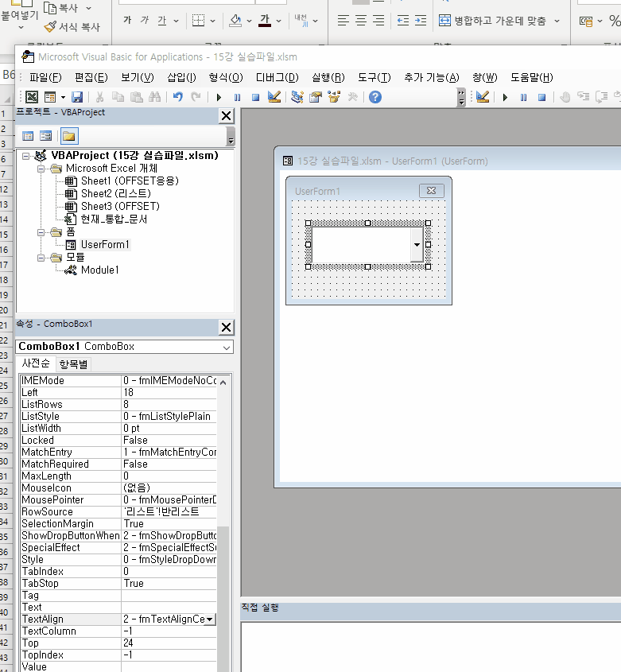
Task: Click 서식 복사 in Excel ribbon
Action: click(72, 27)
